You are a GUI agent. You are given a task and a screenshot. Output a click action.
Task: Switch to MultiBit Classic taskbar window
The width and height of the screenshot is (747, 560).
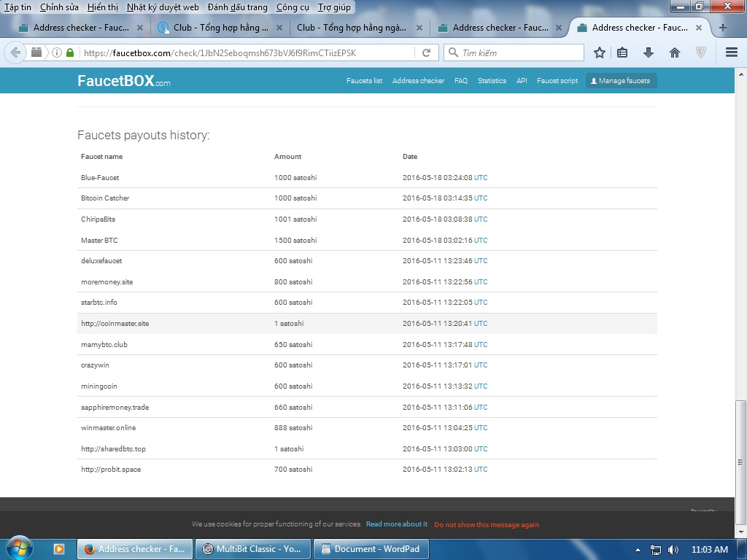tap(253, 549)
